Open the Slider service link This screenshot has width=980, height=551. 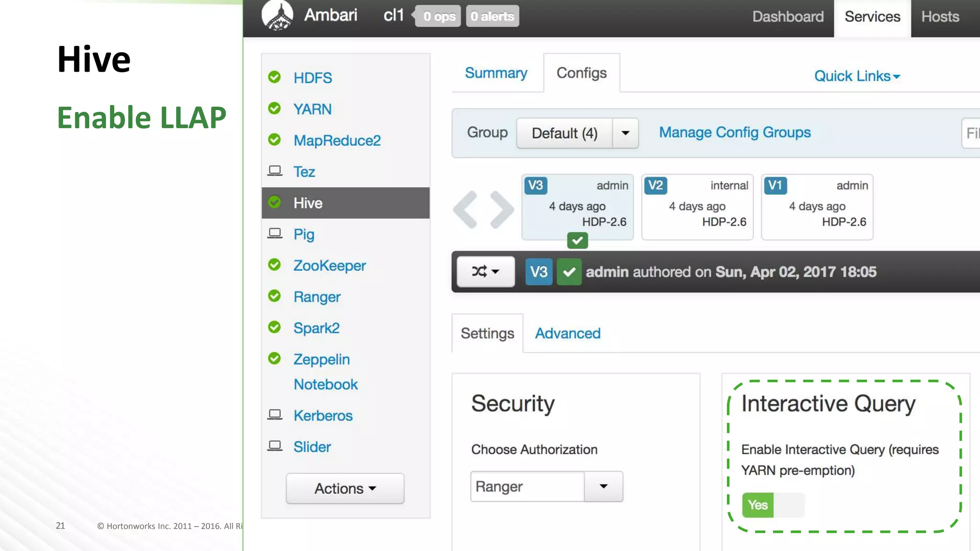312,447
